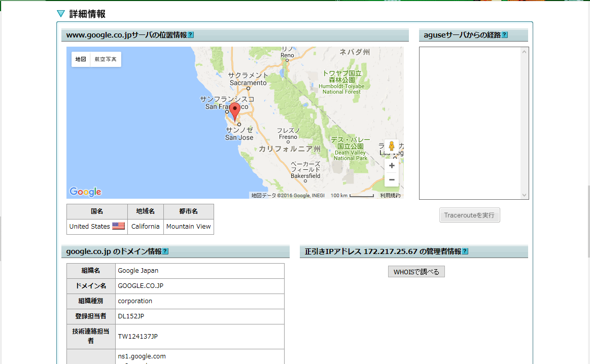
Task: Click the Reno label on map
Action: 288,55
